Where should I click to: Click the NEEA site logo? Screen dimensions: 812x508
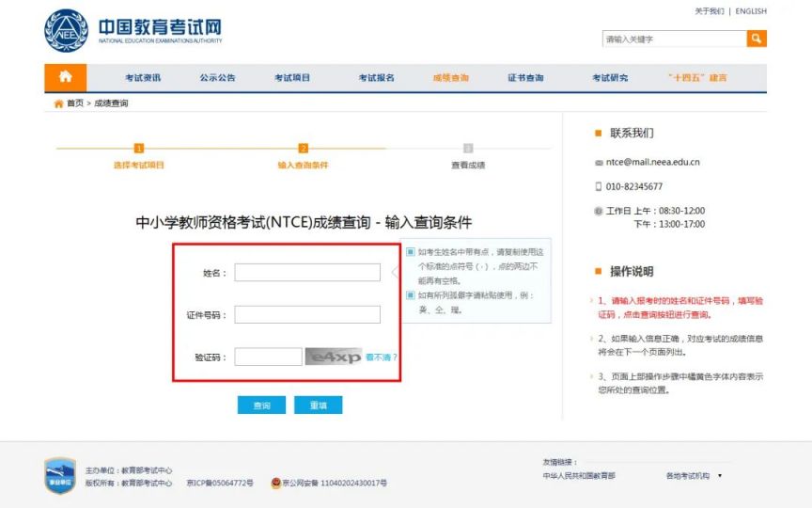133,30
